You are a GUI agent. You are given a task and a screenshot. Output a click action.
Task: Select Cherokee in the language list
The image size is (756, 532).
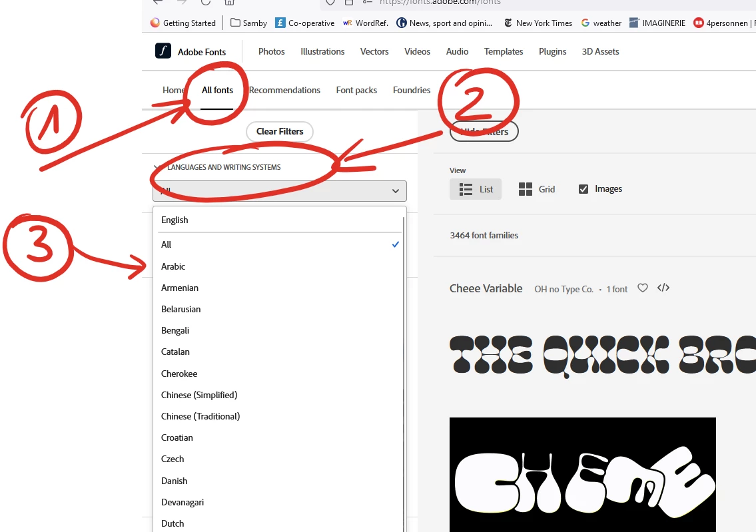click(278, 374)
